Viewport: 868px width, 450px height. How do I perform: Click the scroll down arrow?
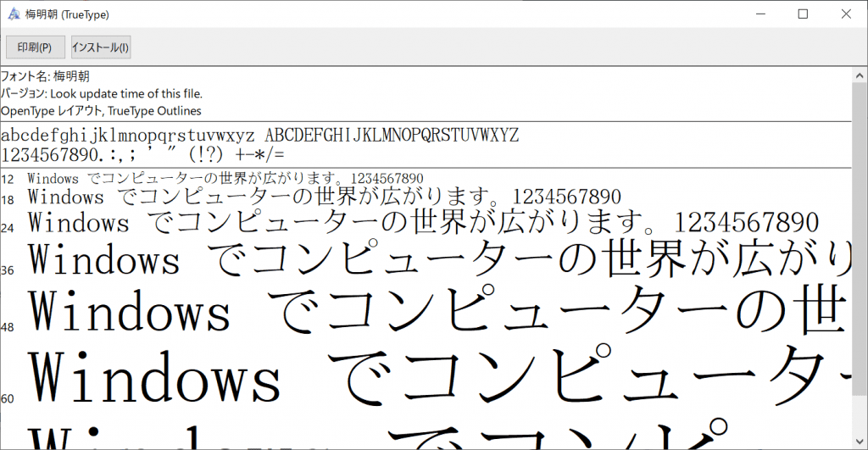click(x=860, y=442)
